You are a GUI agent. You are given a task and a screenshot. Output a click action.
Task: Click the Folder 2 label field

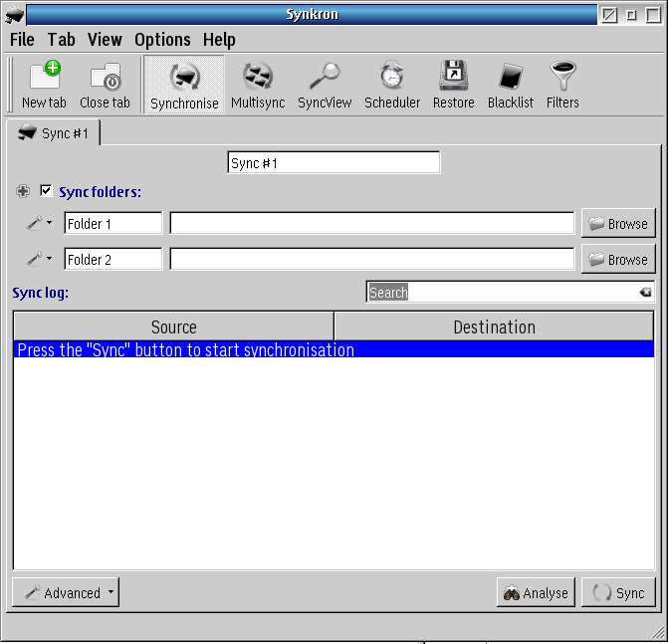pyautogui.click(x=113, y=259)
